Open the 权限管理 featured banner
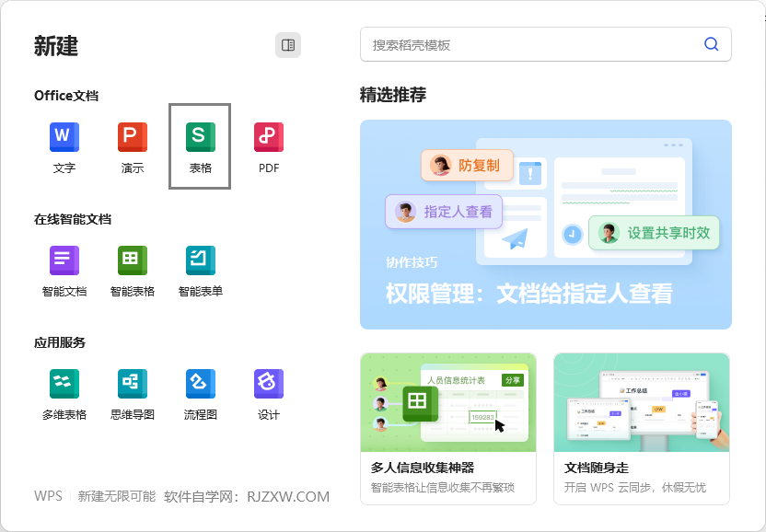The height and width of the screenshot is (532, 766). (x=546, y=225)
